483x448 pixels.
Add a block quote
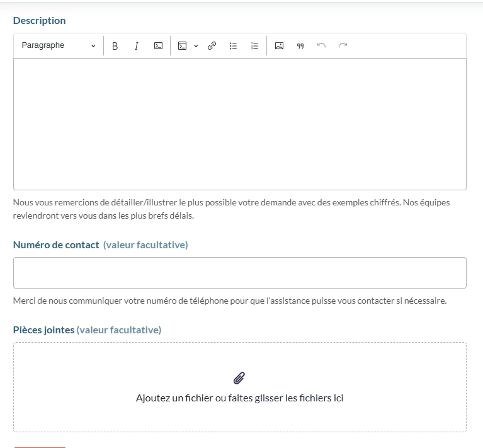pyautogui.click(x=300, y=46)
